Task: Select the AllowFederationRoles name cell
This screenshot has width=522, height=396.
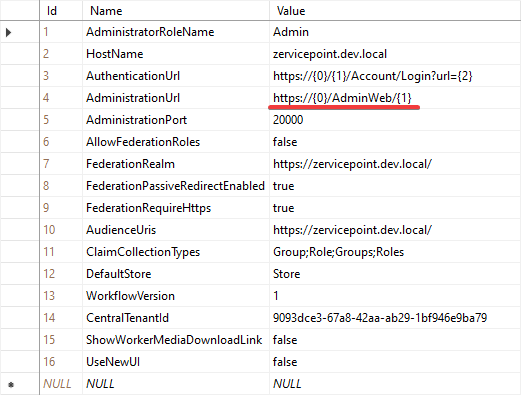Action: coord(176,142)
